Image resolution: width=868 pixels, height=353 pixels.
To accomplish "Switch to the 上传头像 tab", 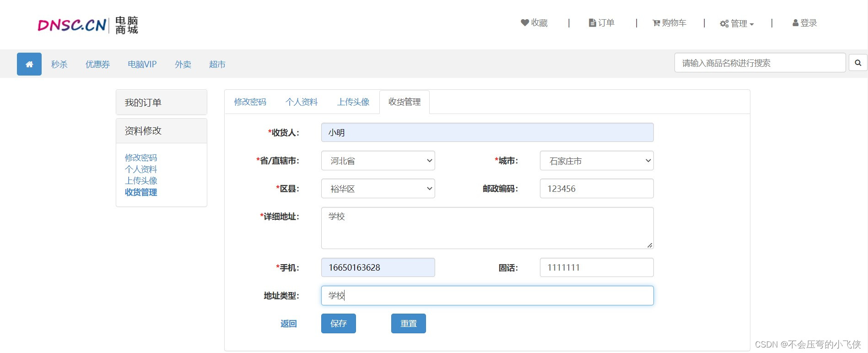I will point(353,102).
